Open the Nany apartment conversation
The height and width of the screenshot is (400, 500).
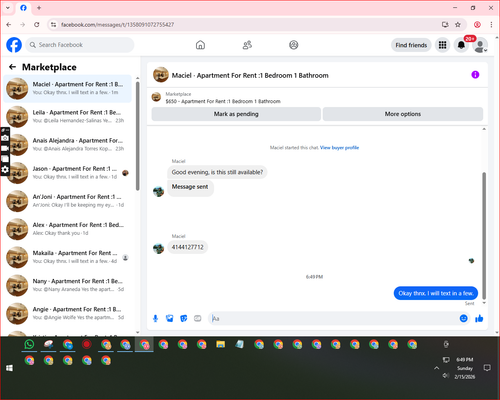[x=67, y=285]
